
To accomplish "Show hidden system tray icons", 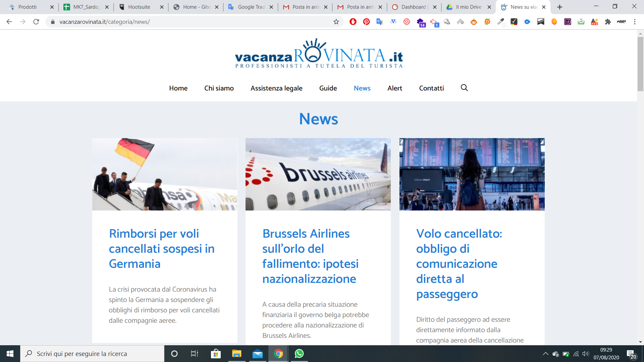I will tap(545, 354).
